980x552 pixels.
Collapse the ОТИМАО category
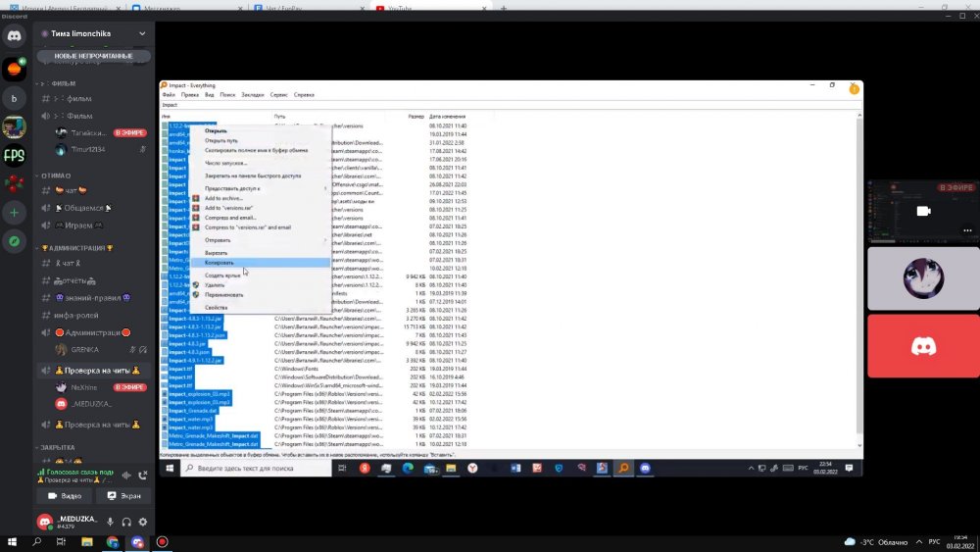click(54, 176)
